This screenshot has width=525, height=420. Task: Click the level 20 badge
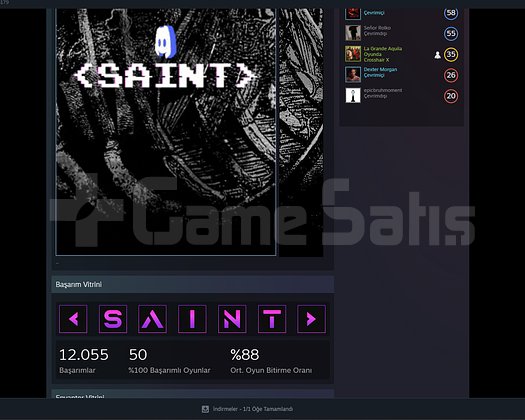pyautogui.click(x=451, y=96)
